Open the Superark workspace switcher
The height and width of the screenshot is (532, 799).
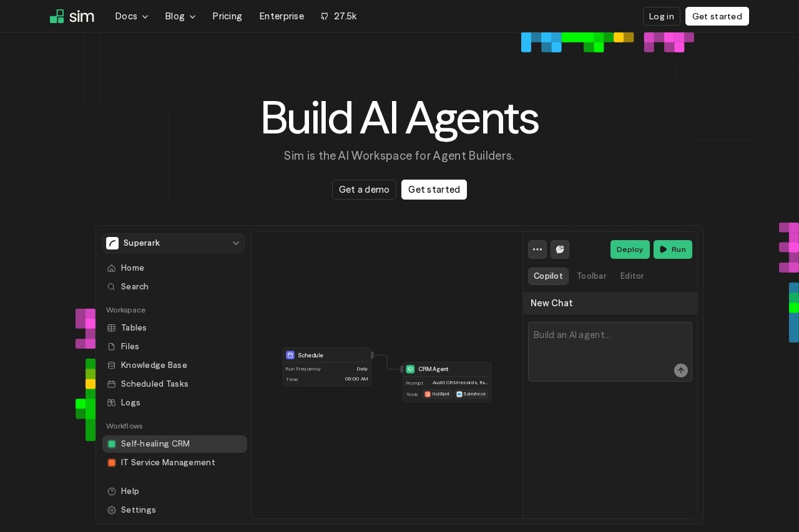[174, 243]
